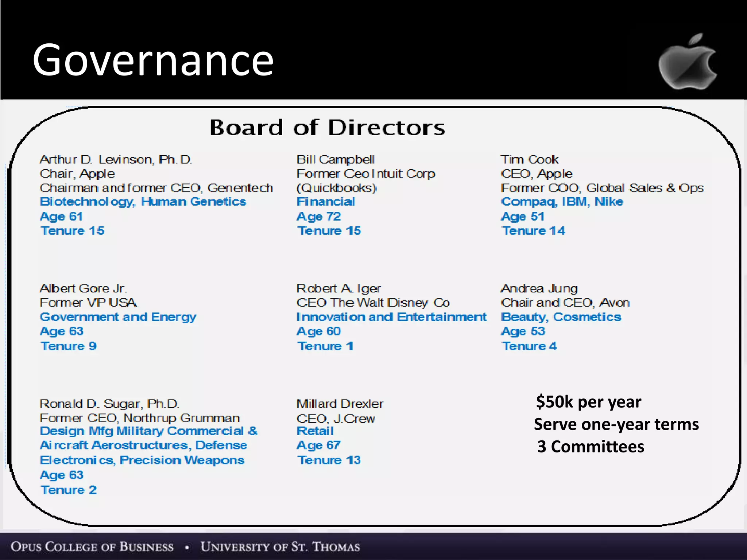Click Chair and CEO, Avon line
Viewport: 747px width, 560px height.
pyautogui.click(x=565, y=303)
